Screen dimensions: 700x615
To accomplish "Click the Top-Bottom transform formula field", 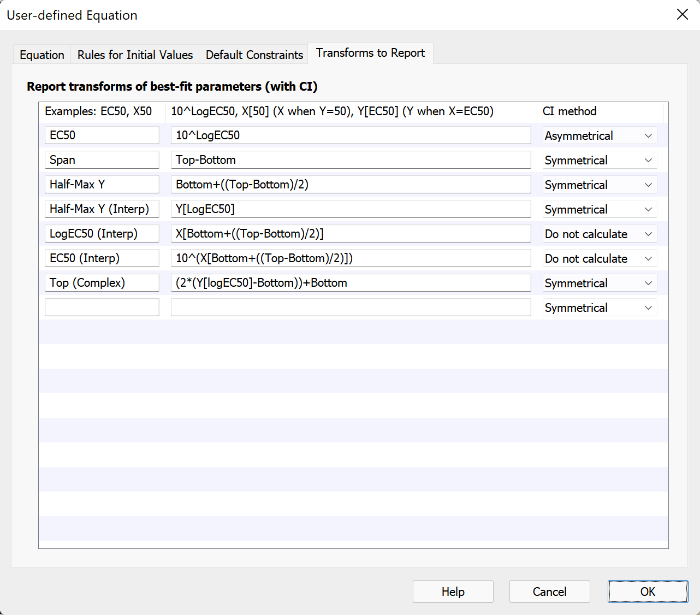I will (351, 159).
